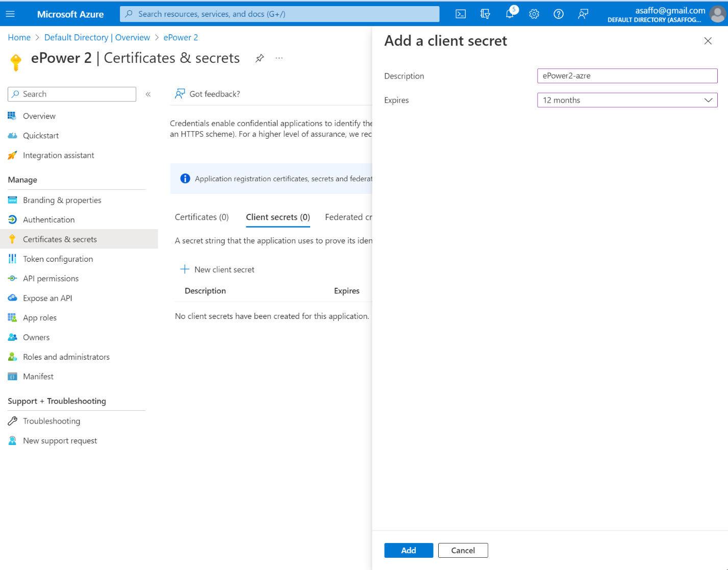
Task: Open the Expires dropdown showing 12 months
Action: pos(627,100)
